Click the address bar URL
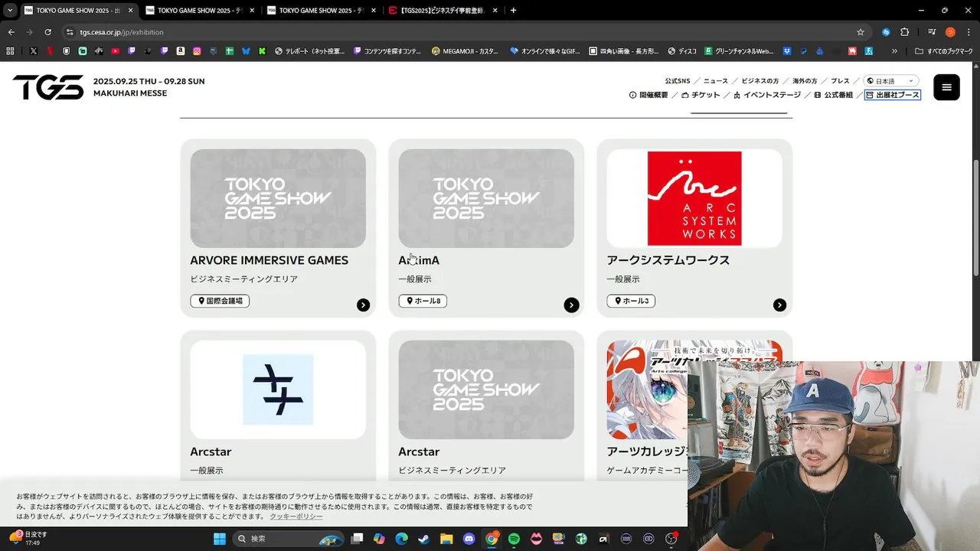 coord(121,32)
